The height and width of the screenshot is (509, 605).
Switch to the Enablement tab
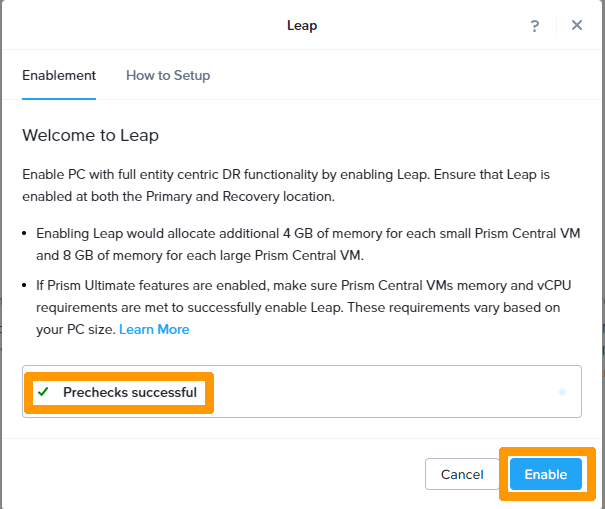click(x=59, y=75)
